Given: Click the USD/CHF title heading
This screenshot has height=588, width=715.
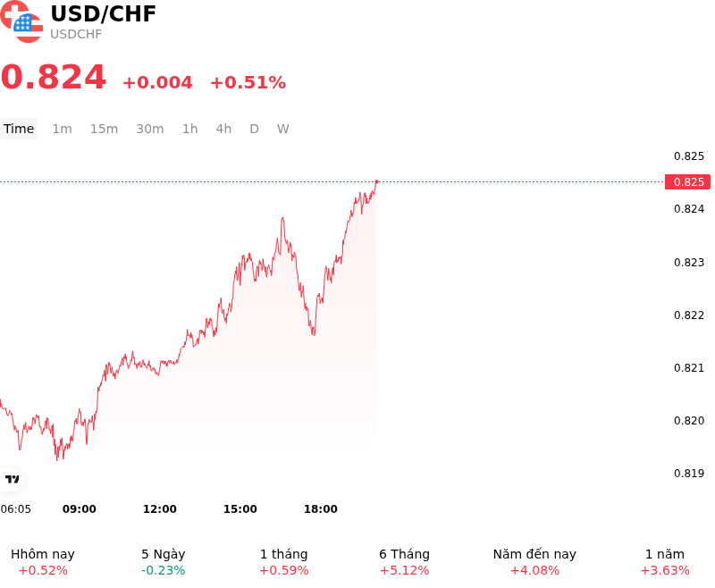Looking at the screenshot, I should click(103, 13).
